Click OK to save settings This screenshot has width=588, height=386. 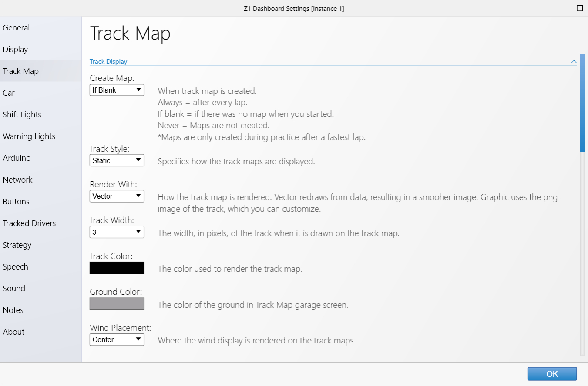tap(552, 374)
